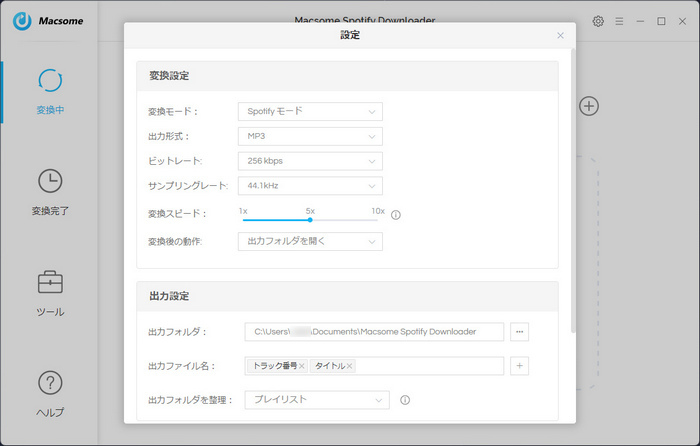Click the settings dialog vertical scrollbar
The image size is (700, 446).
[x=573, y=191]
